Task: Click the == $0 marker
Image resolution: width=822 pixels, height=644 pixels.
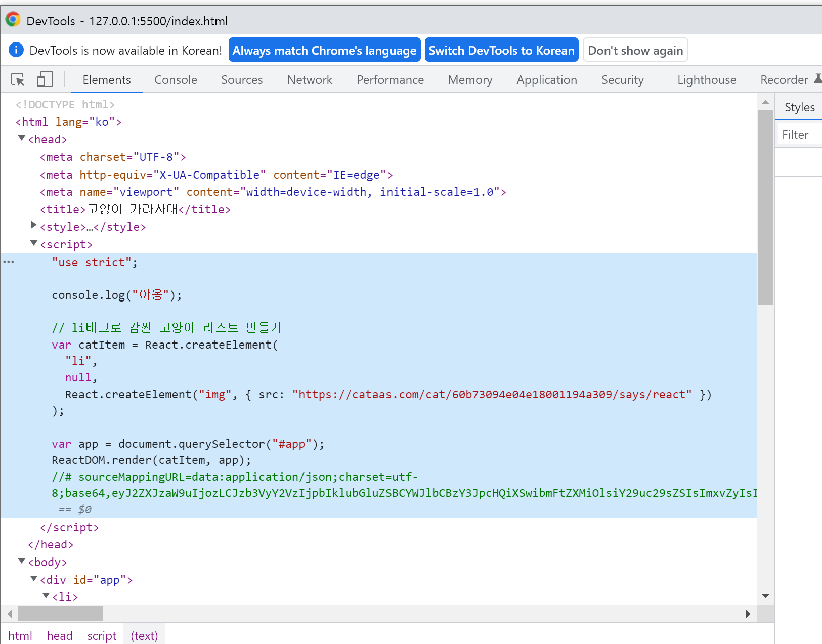Action: coord(75,509)
